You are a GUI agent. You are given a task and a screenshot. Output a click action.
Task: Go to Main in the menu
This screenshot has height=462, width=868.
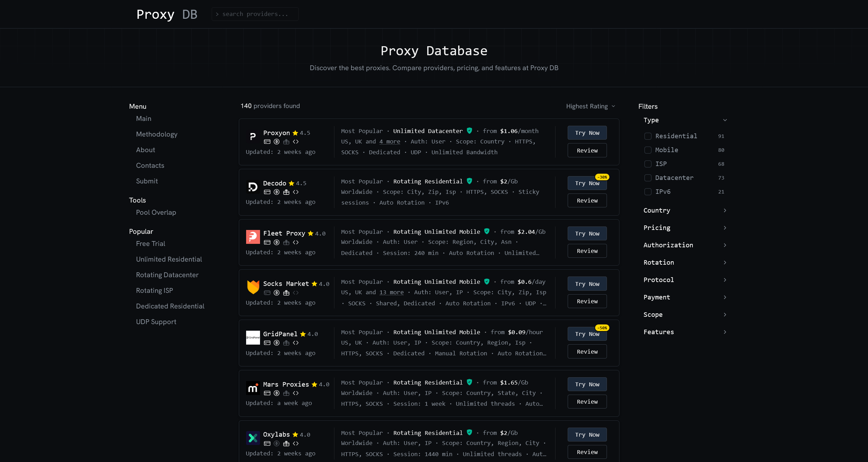coord(144,119)
